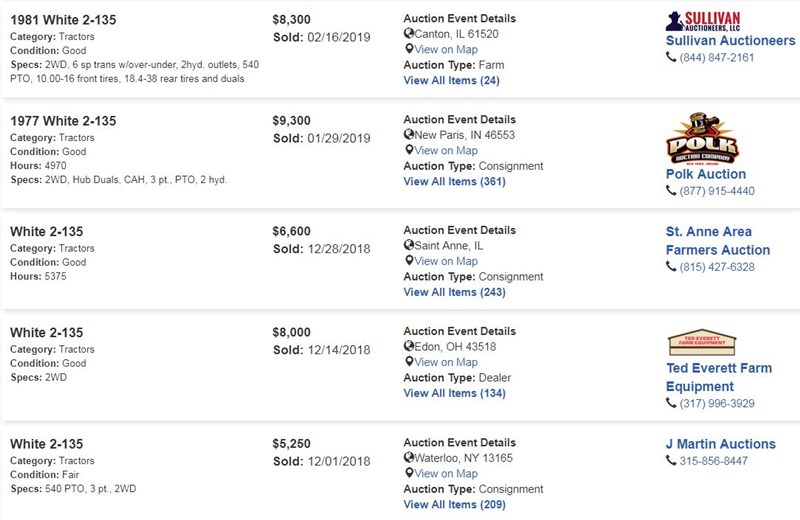Click phone icon next to (844) 847-2161
The width and height of the screenshot is (800, 520).
(x=671, y=57)
